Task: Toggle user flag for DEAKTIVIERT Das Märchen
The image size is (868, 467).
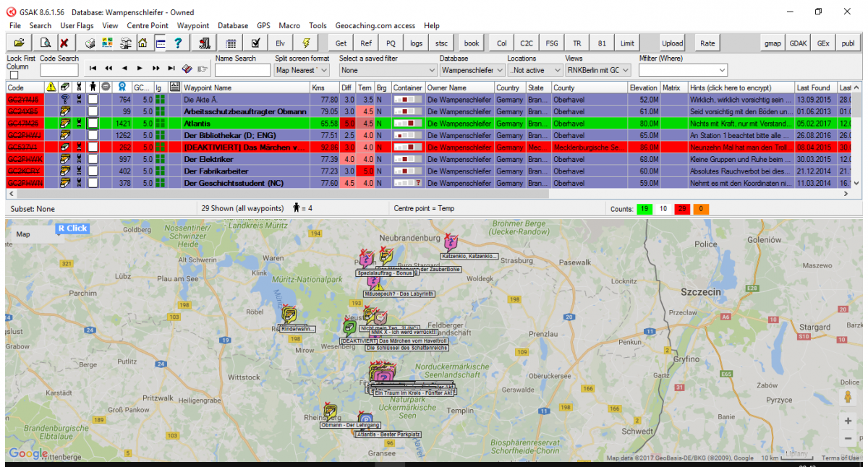Action: 93,147
